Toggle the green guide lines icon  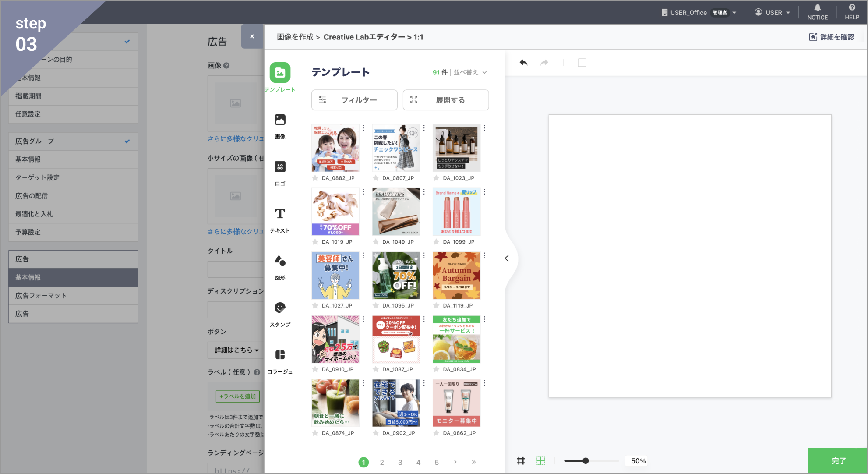point(541,461)
